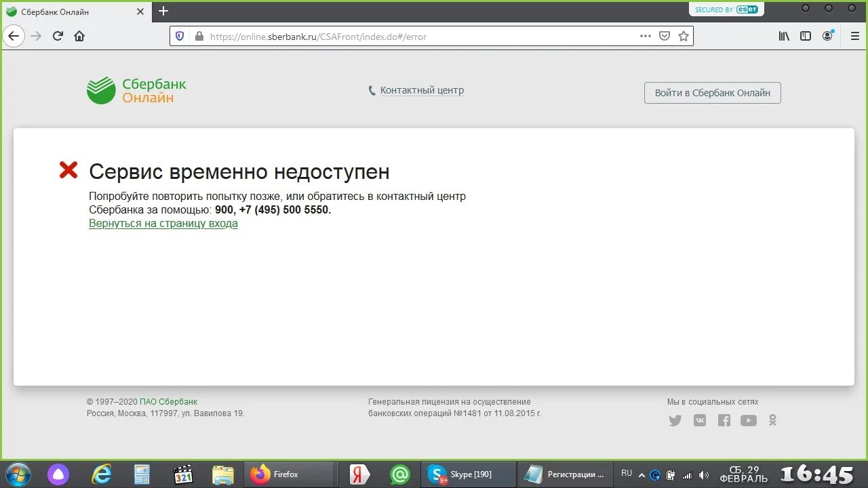This screenshot has width=868, height=488.
Task: Open Sberbank Twitter social icon
Action: tap(675, 420)
